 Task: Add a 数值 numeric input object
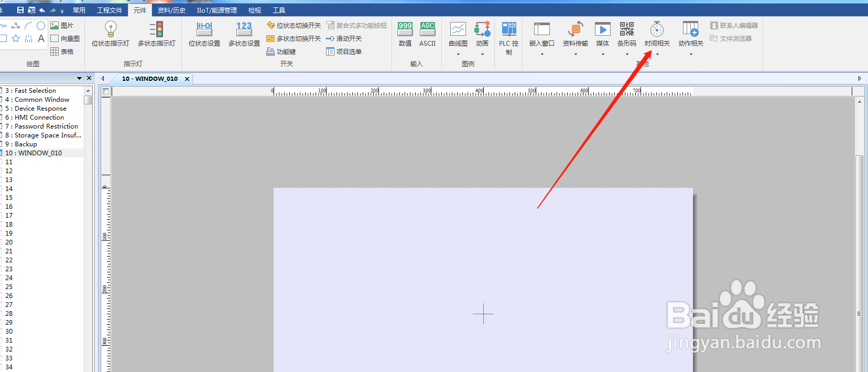pyautogui.click(x=405, y=34)
